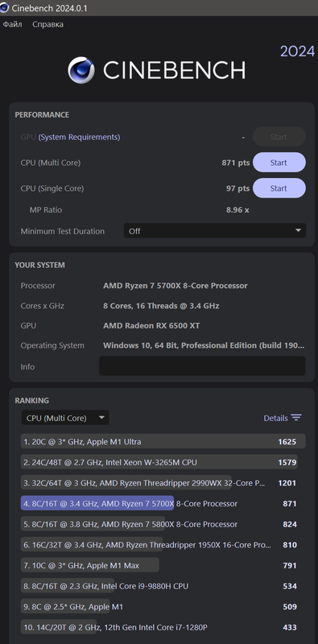The width and height of the screenshot is (318, 644).
Task: Open the Файл menu
Action: 12,24
